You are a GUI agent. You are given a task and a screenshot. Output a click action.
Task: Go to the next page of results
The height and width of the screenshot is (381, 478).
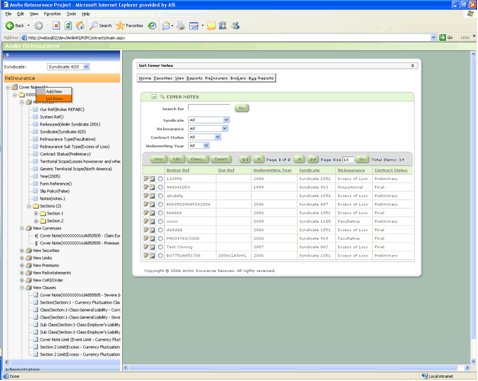(x=299, y=159)
